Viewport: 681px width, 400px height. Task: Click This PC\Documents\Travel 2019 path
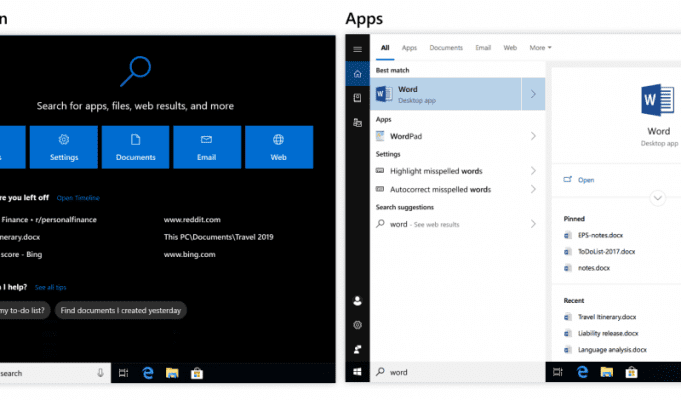coord(218,237)
